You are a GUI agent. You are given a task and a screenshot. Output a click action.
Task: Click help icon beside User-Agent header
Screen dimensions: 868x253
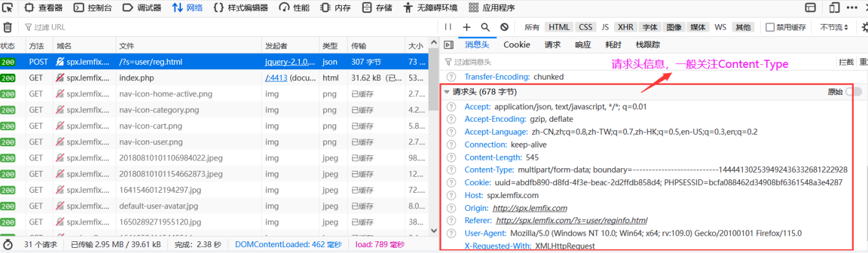[451, 233]
